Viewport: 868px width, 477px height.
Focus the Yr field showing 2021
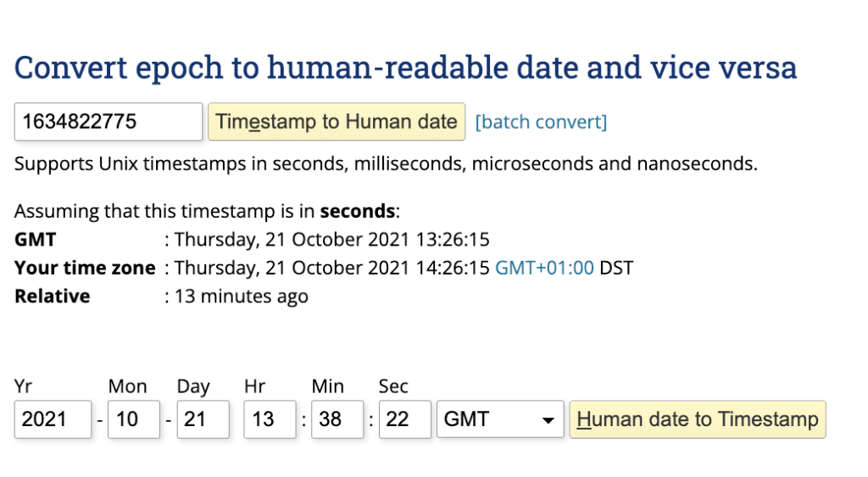53,419
